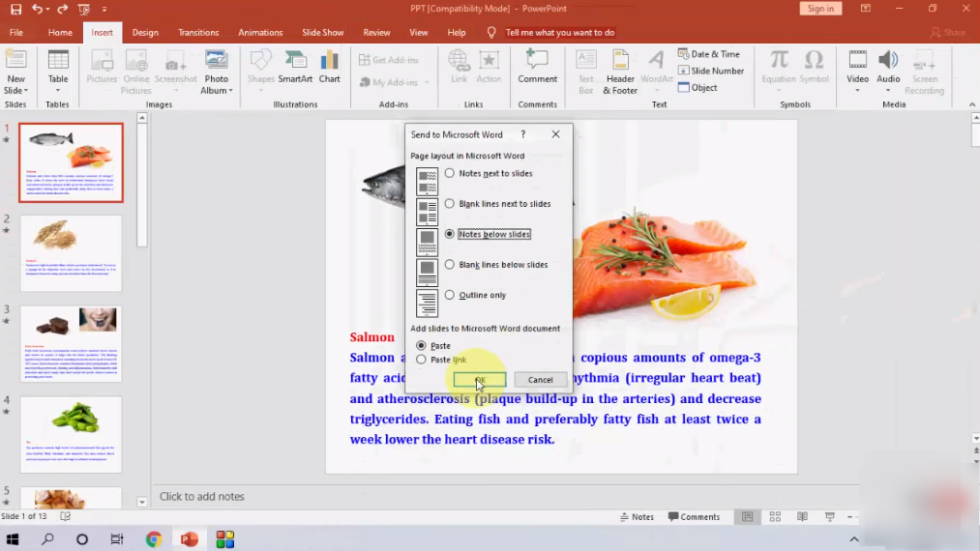Switch to the Design tab
This screenshot has height=551, width=980.
point(145,33)
